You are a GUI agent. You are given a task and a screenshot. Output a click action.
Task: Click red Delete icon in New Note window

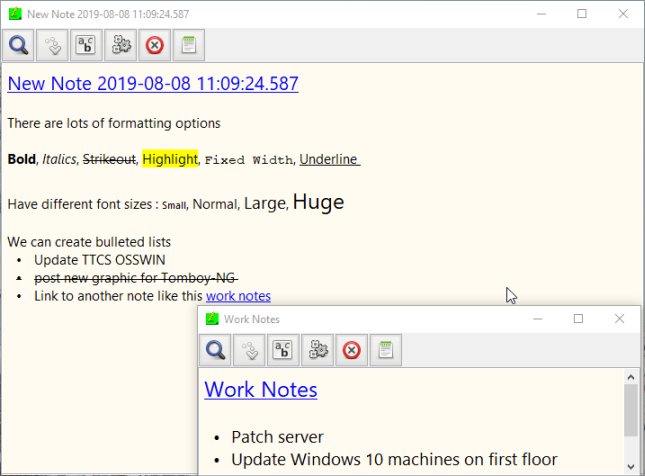coord(155,45)
